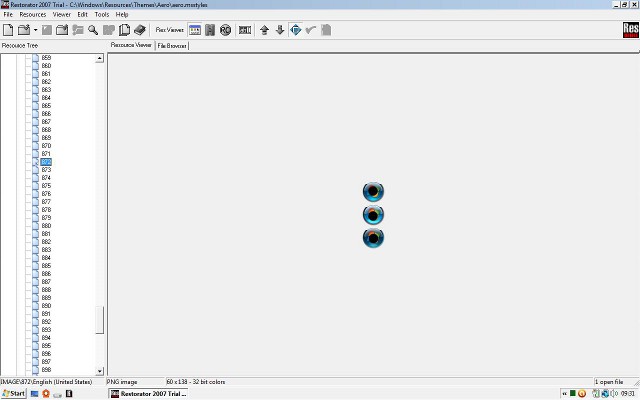Click the Open file folder icon

coord(24,30)
